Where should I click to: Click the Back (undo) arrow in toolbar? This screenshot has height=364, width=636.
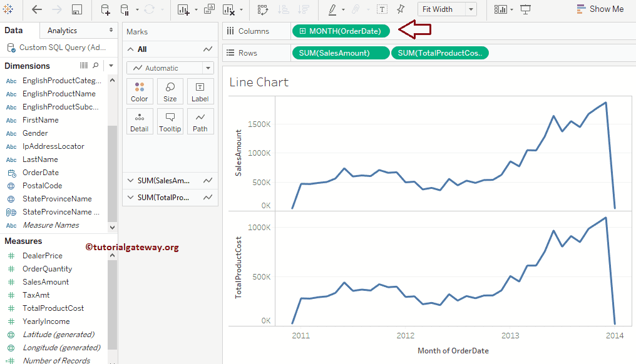click(x=37, y=9)
